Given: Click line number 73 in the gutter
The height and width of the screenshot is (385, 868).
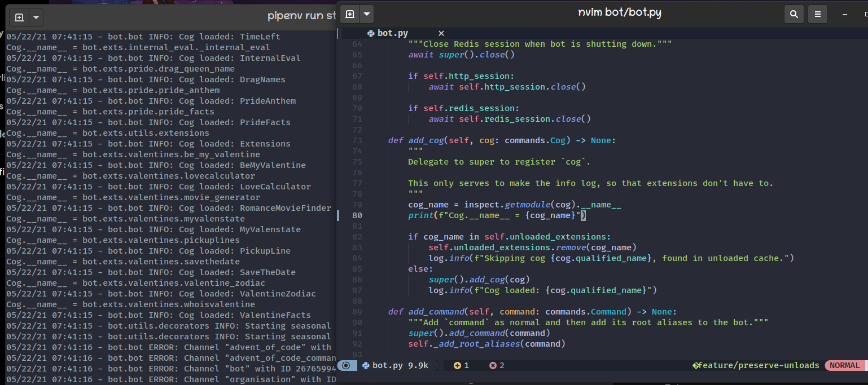Looking at the screenshot, I should coord(357,140).
